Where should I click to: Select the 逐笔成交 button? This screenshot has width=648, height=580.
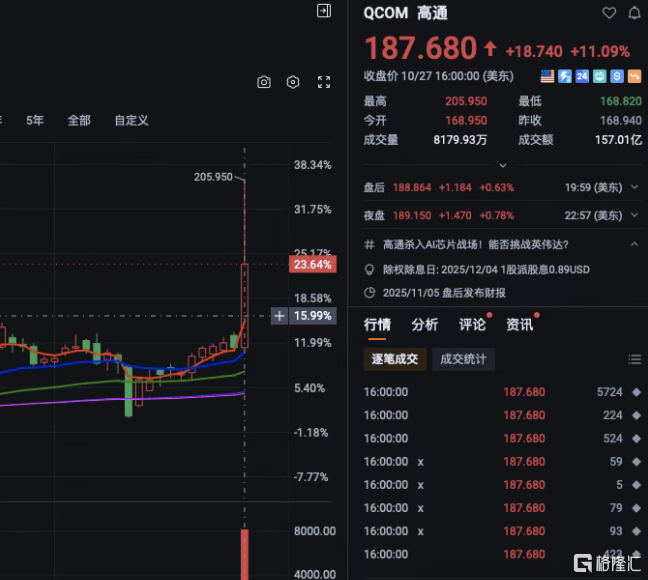tap(395, 359)
